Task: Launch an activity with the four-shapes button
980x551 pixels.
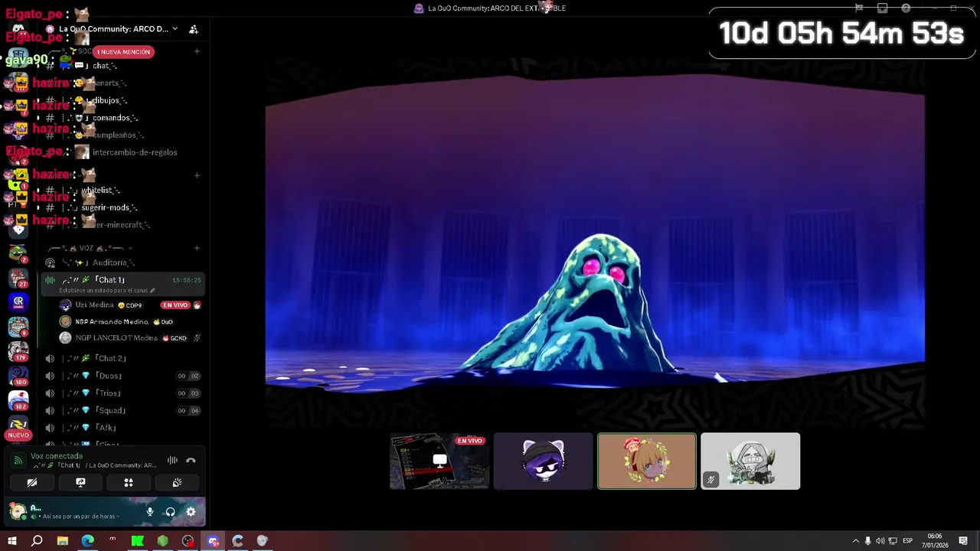Action: 129,483
